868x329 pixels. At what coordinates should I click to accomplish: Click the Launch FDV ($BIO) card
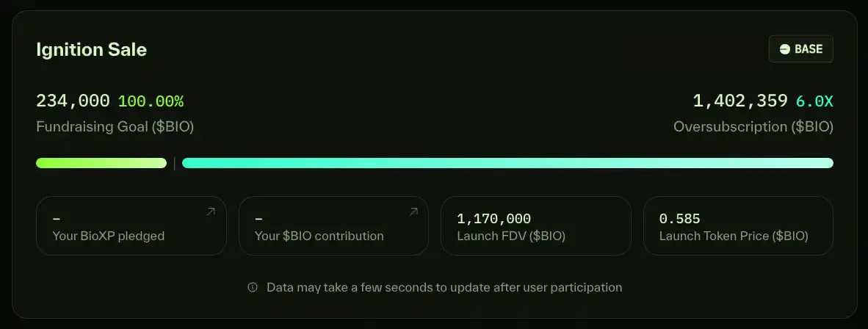click(x=536, y=225)
